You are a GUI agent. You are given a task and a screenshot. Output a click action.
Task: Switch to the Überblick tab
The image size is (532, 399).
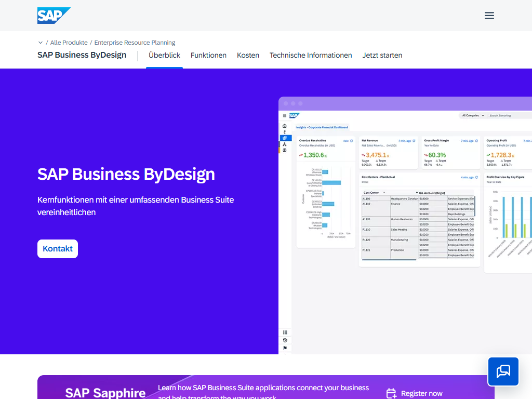[x=164, y=55]
